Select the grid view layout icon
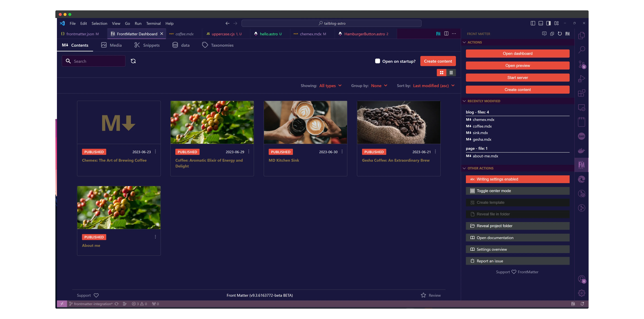The image size is (644, 319). [x=442, y=72]
